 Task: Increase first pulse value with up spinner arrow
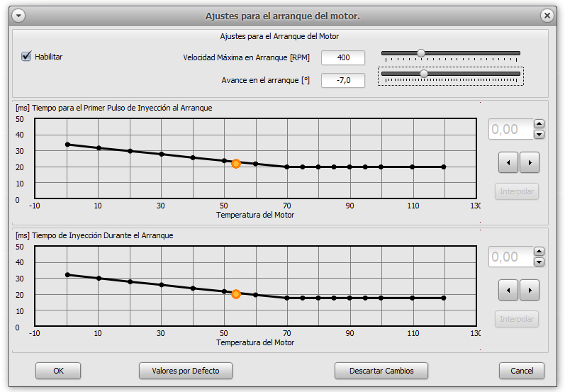(x=539, y=124)
